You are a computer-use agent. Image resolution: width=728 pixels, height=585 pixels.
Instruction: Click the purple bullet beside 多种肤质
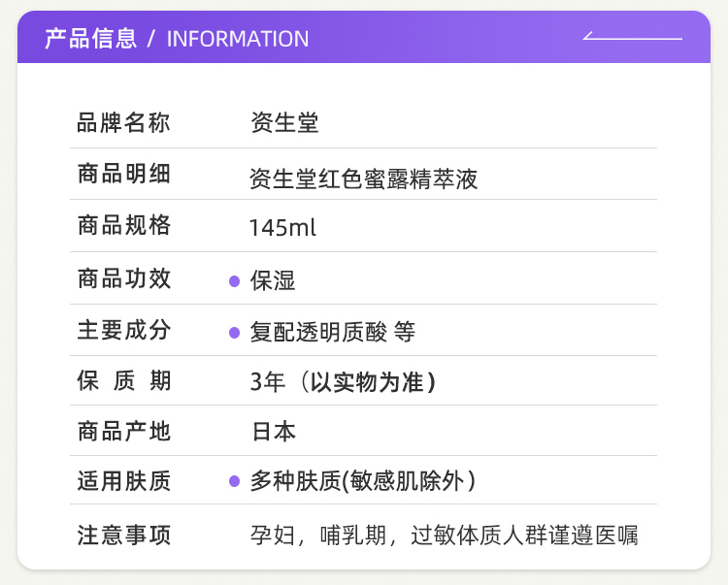[x=234, y=481]
